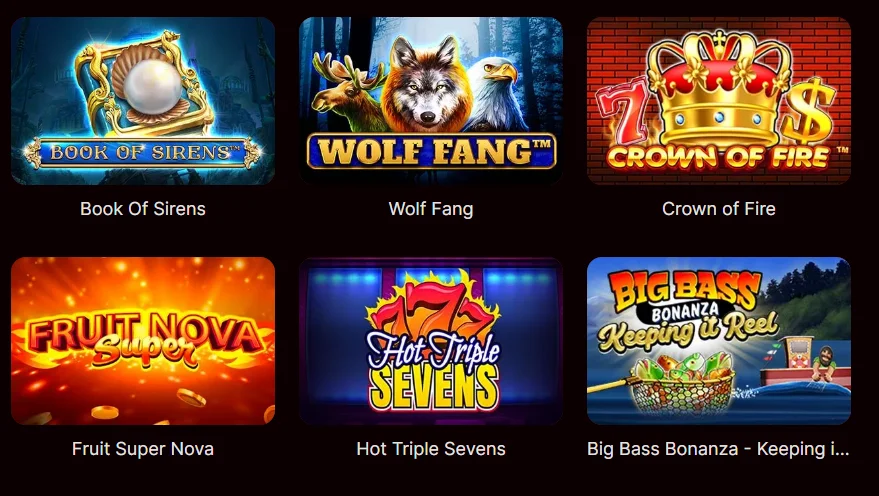
Task: Launch the Fruit Super Nova thumbnail
Action: 143,341
